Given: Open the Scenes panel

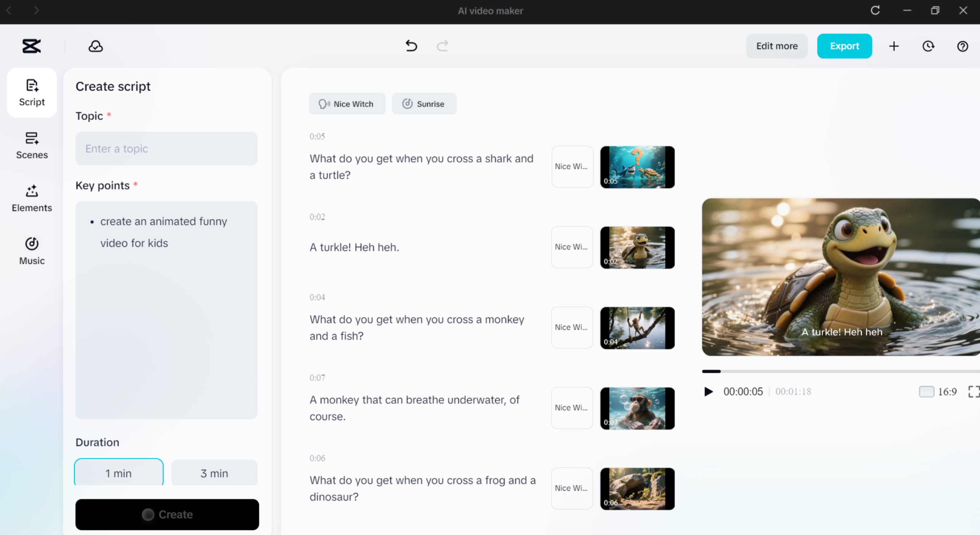Looking at the screenshot, I should pyautogui.click(x=32, y=146).
